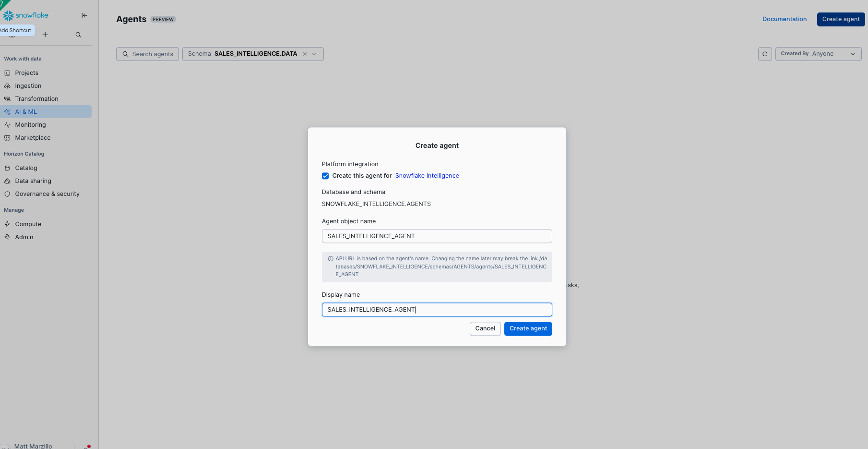Go to Governance & security section
The image size is (868, 449).
point(47,194)
